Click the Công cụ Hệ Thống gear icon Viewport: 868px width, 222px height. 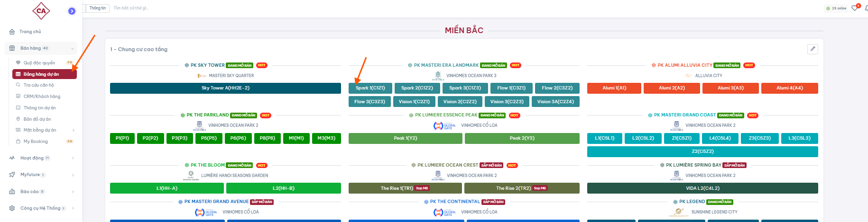pos(12,208)
